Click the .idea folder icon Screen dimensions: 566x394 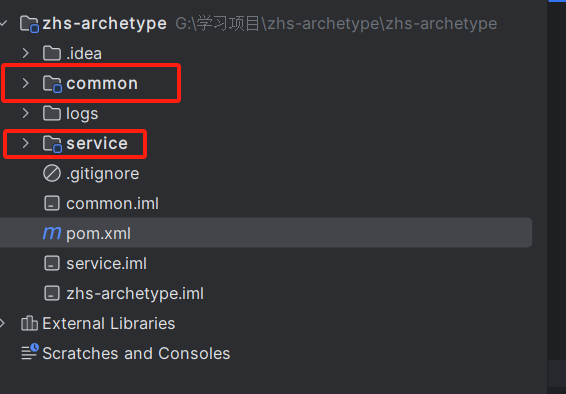click(52, 53)
